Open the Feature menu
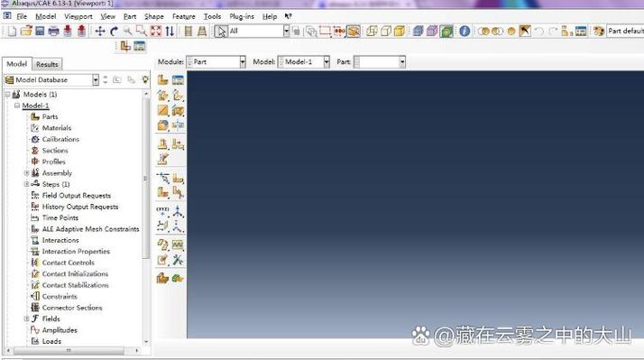Image resolution: width=644 pixels, height=360 pixels. (x=184, y=16)
